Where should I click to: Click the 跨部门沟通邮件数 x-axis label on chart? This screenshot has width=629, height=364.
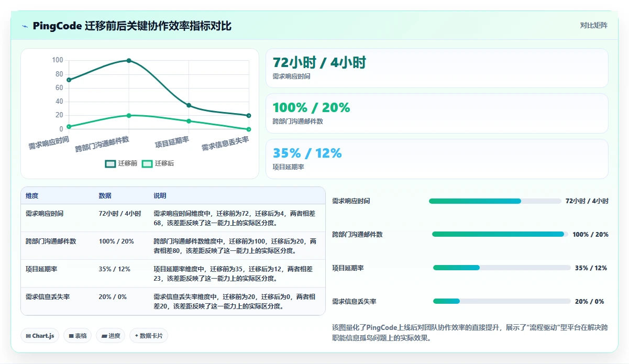point(103,144)
